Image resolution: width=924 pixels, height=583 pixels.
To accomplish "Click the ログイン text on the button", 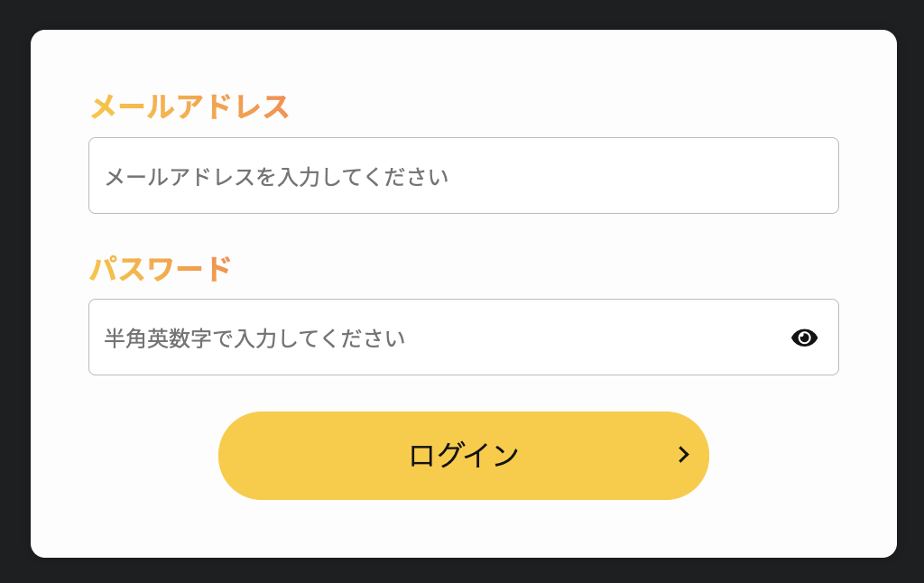I will click(x=463, y=456).
